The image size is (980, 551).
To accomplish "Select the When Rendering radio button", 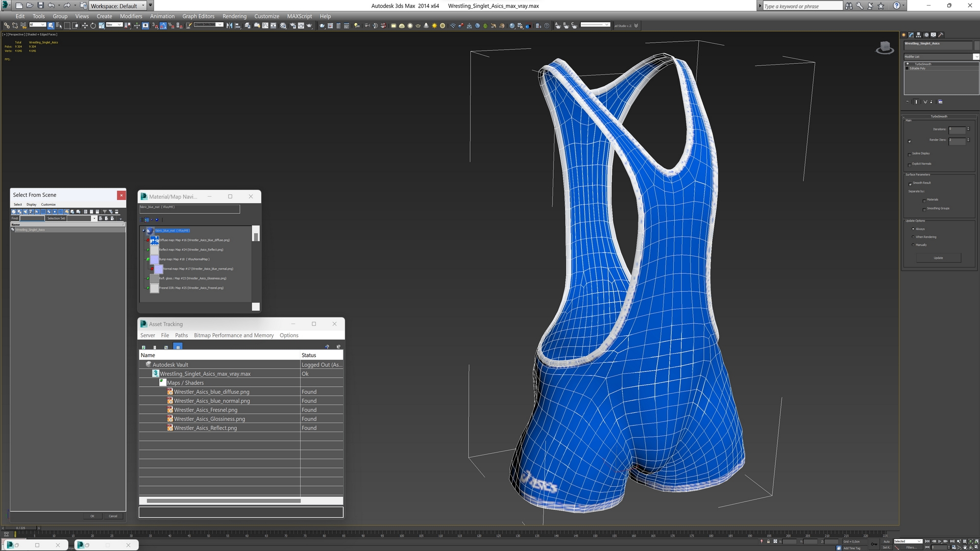I will coord(913,237).
